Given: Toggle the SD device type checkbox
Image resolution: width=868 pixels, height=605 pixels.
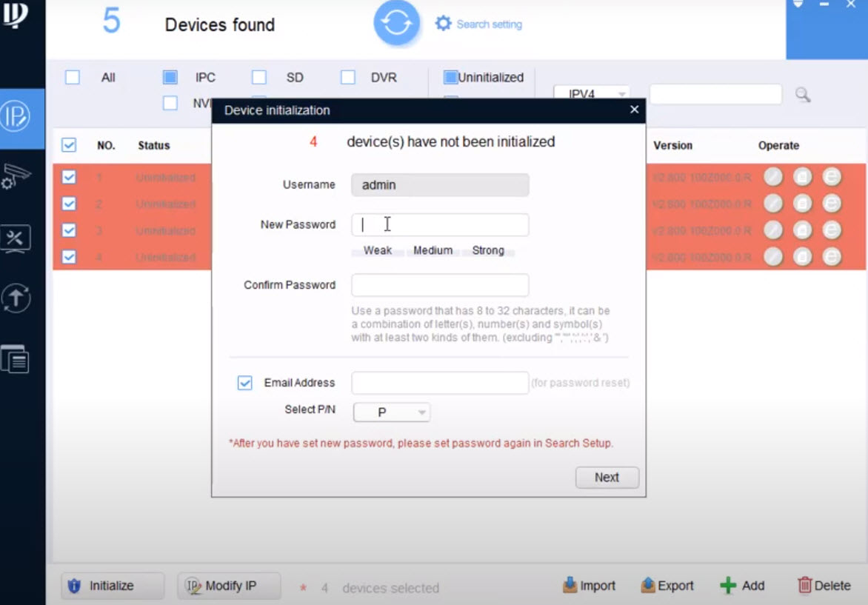Looking at the screenshot, I should 258,77.
